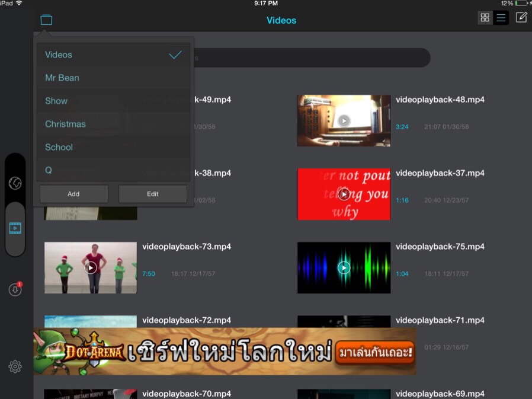Open settings gear in sidebar

point(15,367)
